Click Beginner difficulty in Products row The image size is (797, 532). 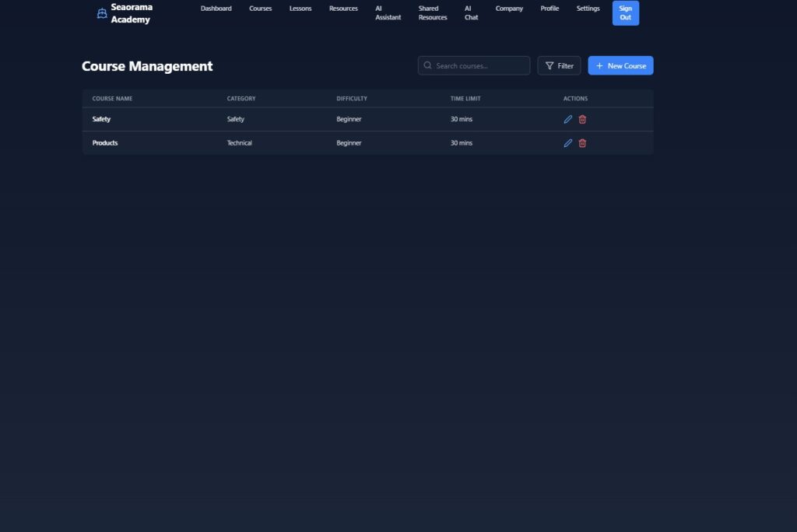tap(349, 143)
